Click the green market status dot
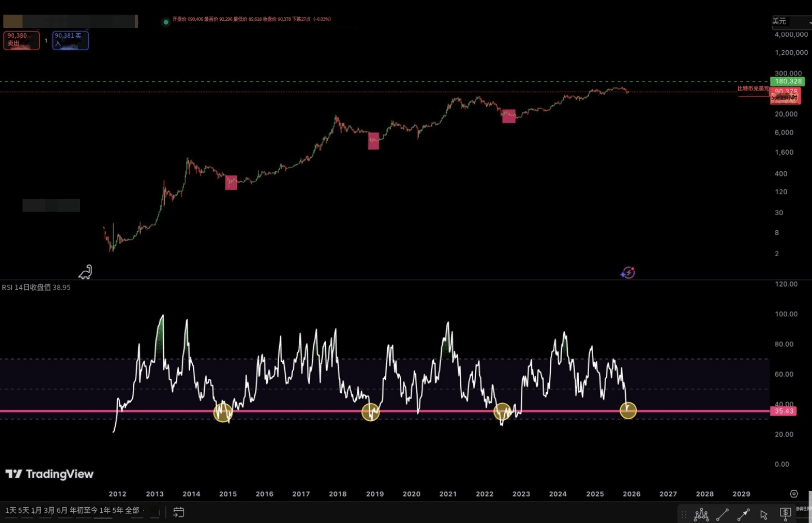The height and width of the screenshot is (523, 812). [x=165, y=23]
